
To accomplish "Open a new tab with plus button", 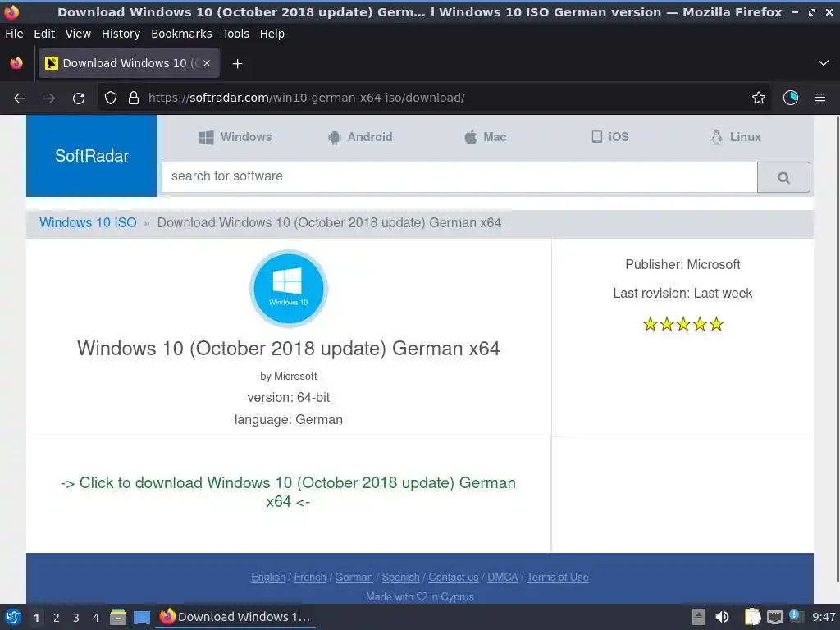I will [x=237, y=64].
